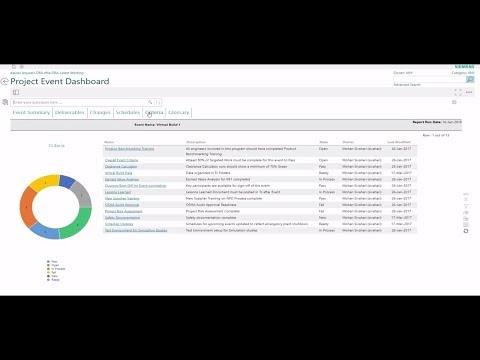This screenshot has height=360, width=480.
Task: Click the round icon next to the home icon
Action: (22, 67)
